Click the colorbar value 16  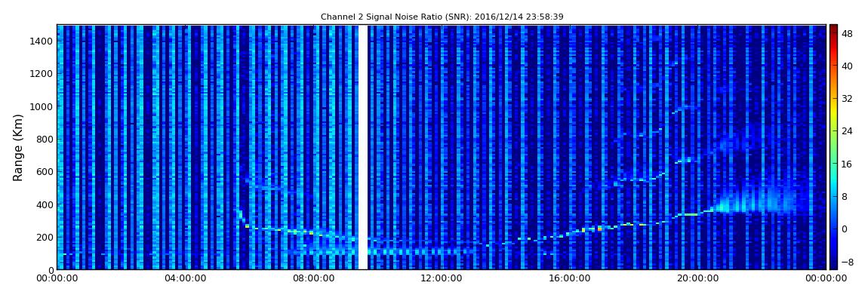(x=848, y=164)
